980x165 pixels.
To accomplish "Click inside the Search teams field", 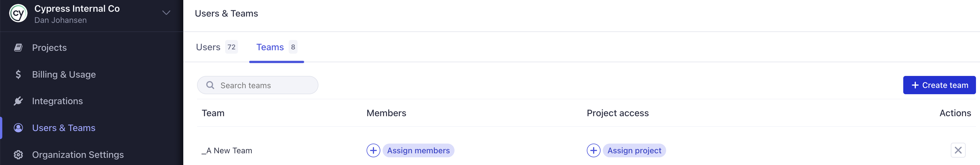I will (259, 85).
